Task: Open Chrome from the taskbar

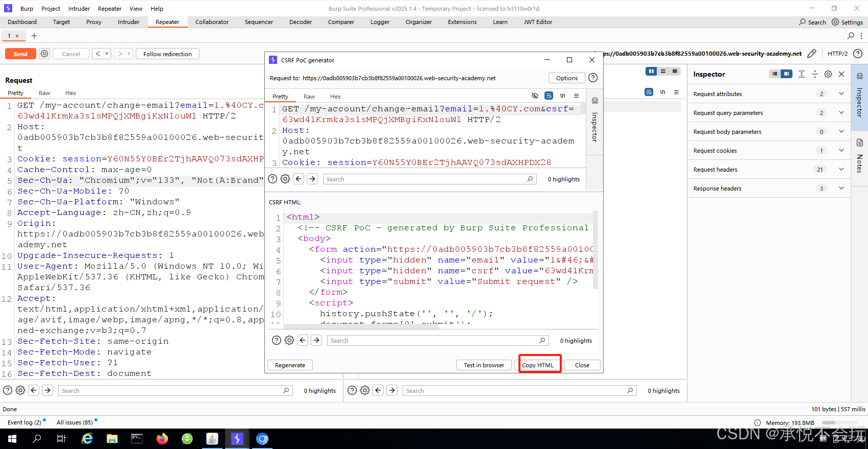Action: coord(262,439)
